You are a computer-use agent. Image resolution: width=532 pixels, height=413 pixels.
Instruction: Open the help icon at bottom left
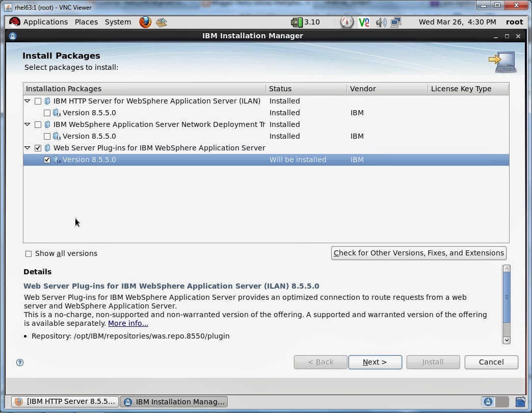(20, 363)
